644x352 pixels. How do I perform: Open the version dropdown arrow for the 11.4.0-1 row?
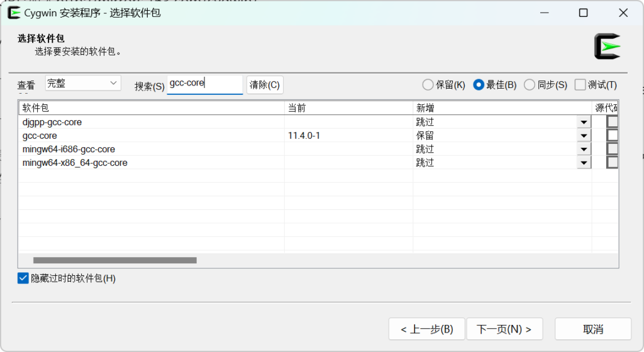click(x=584, y=136)
